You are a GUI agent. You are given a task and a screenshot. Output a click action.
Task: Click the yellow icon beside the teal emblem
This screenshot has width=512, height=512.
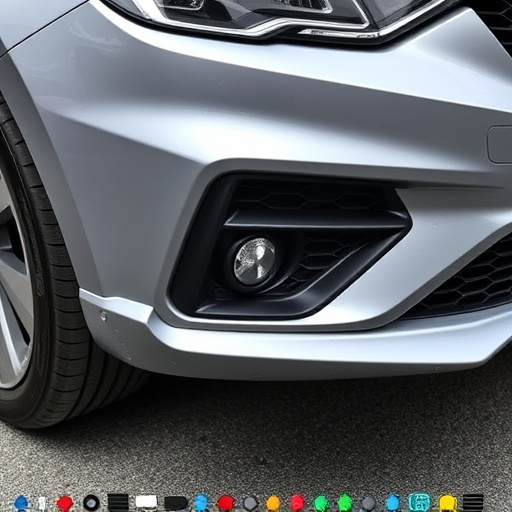pos(447,503)
